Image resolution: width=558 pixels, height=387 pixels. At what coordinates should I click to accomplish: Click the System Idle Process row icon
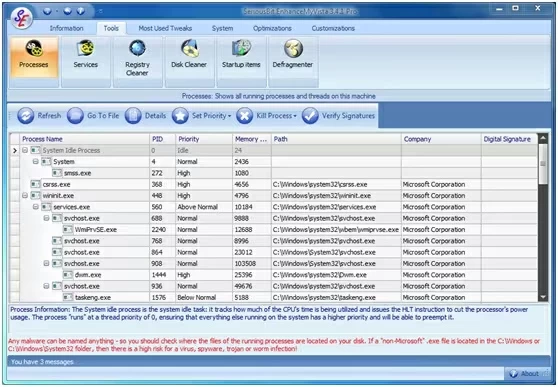[x=35, y=150]
